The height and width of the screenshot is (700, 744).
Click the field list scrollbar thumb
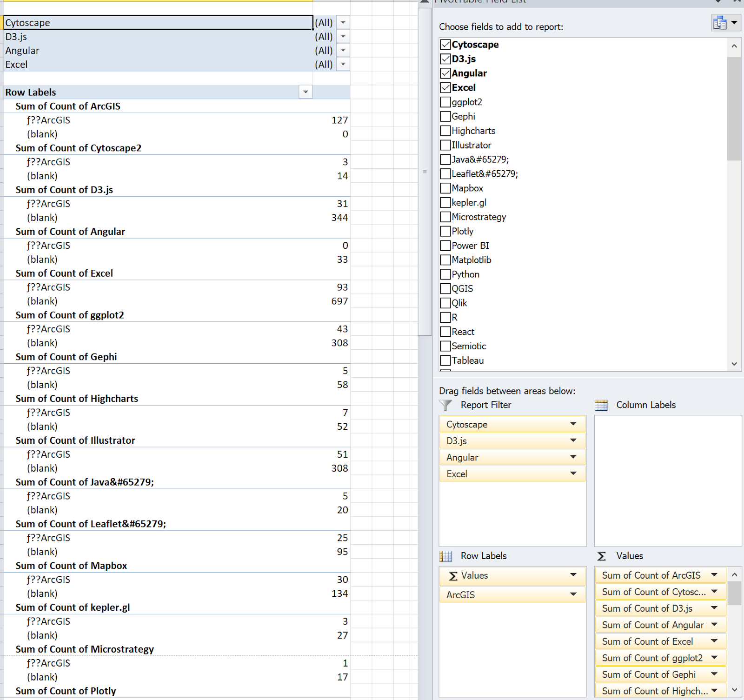coord(734,108)
